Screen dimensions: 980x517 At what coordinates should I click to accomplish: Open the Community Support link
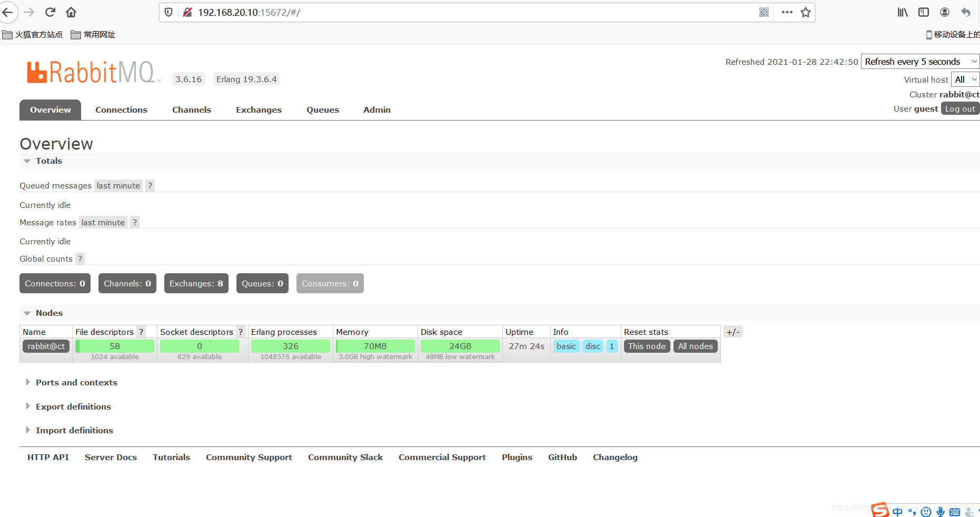point(249,457)
